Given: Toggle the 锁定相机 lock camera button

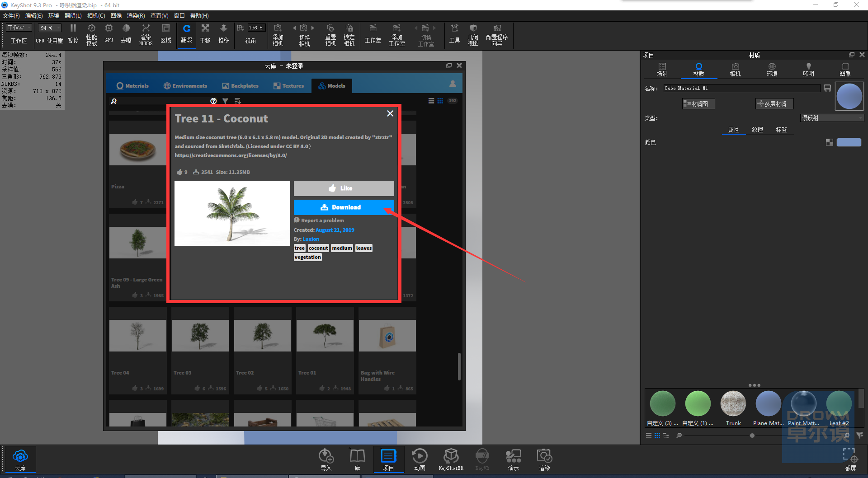Looking at the screenshot, I should (x=349, y=34).
